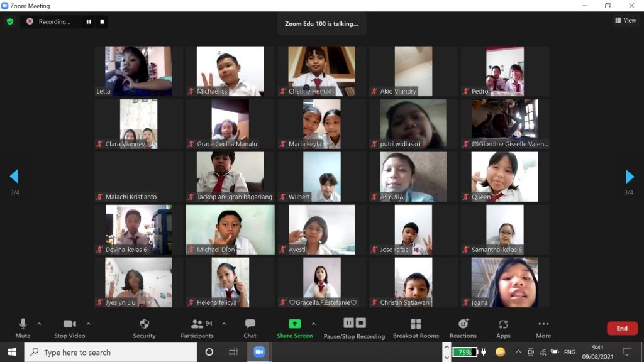Open the View layout menu

626,21
